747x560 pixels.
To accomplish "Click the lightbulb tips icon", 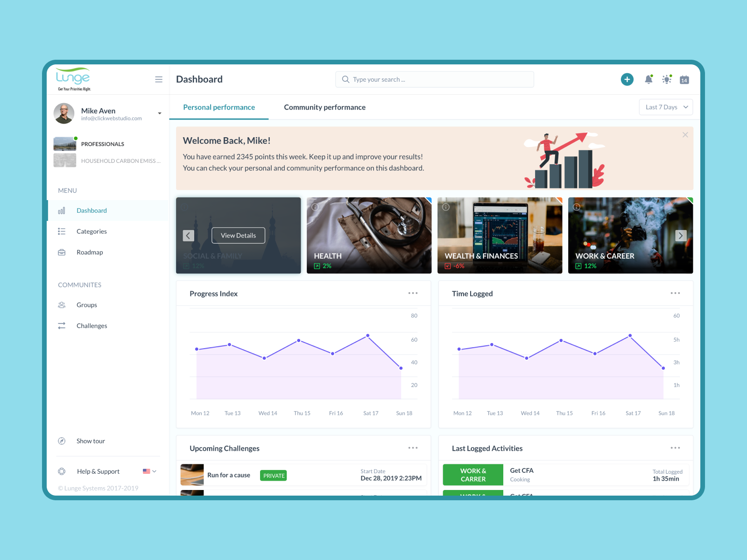I will pos(667,79).
